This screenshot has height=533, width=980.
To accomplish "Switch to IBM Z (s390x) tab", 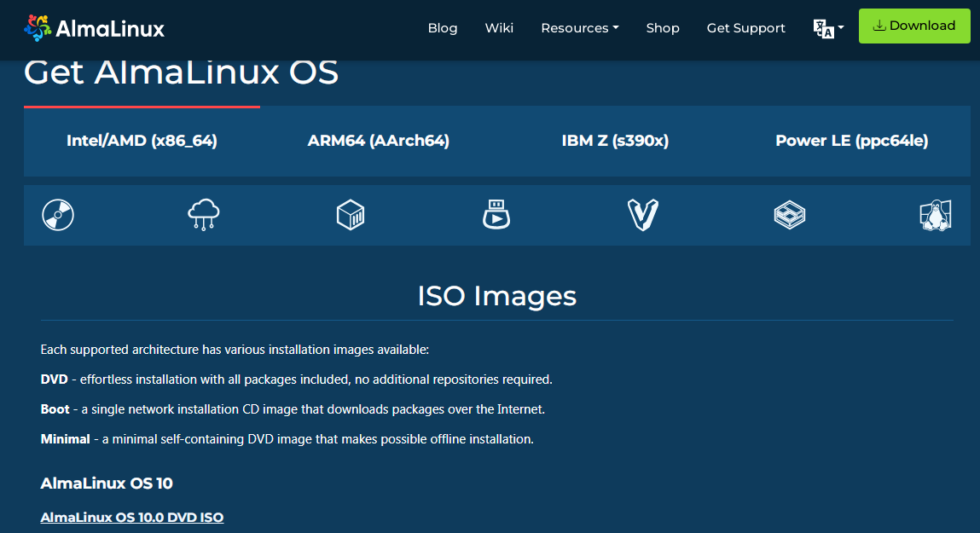I will click(615, 141).
